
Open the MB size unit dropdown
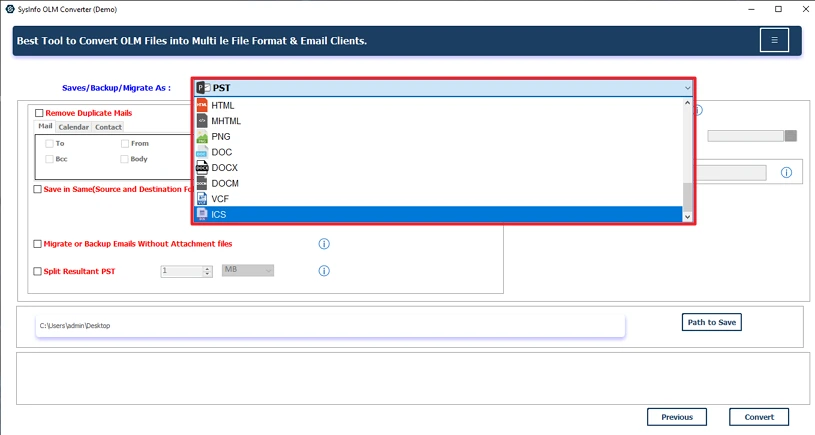248,270
